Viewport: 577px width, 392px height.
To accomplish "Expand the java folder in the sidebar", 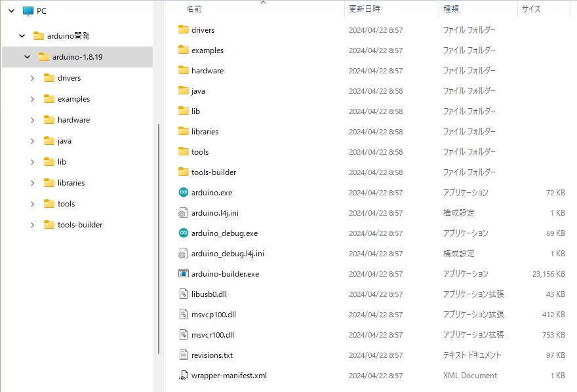I will [32, 141].
